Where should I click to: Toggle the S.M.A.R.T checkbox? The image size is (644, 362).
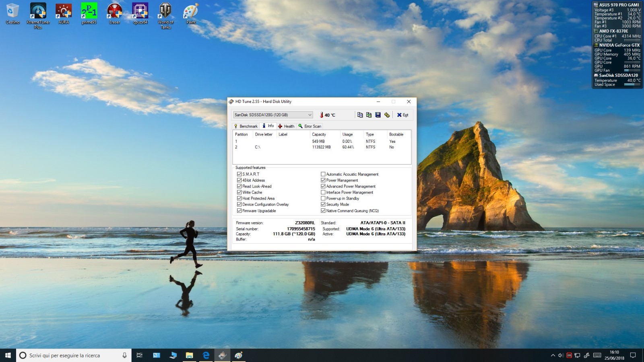[239, 174]
